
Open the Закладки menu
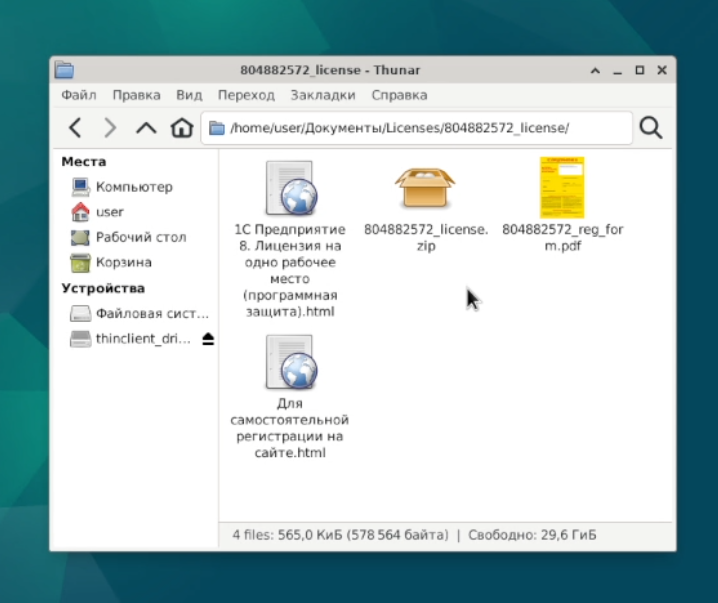coord(323,95)
